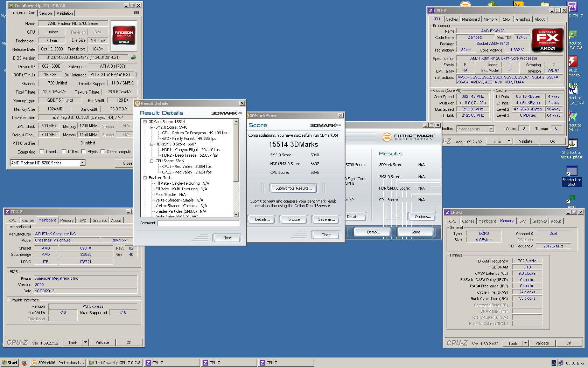Switch to TechPowerUp GPU-Z taskbar button

[115, 363]
